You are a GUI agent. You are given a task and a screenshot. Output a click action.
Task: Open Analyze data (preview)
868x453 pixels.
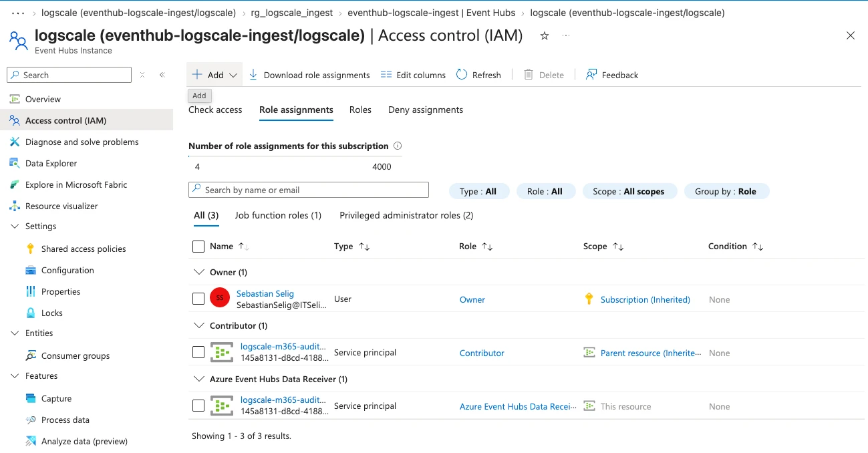(84, 441)
